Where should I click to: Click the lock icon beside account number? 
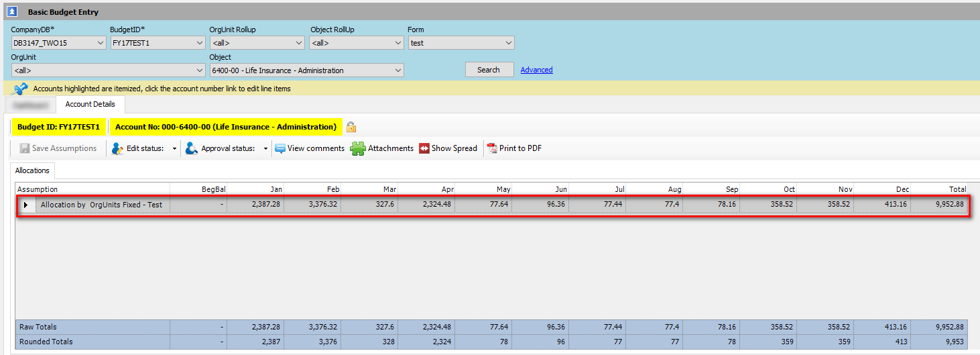click(351, 127)
